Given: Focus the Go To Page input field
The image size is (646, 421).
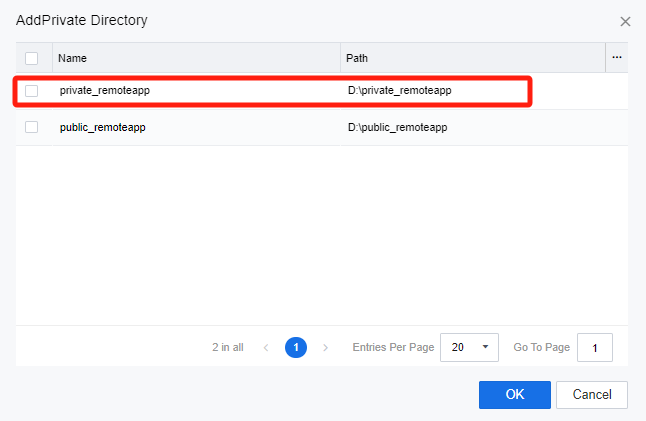Looking at the screenshot, I should (595, 347).
